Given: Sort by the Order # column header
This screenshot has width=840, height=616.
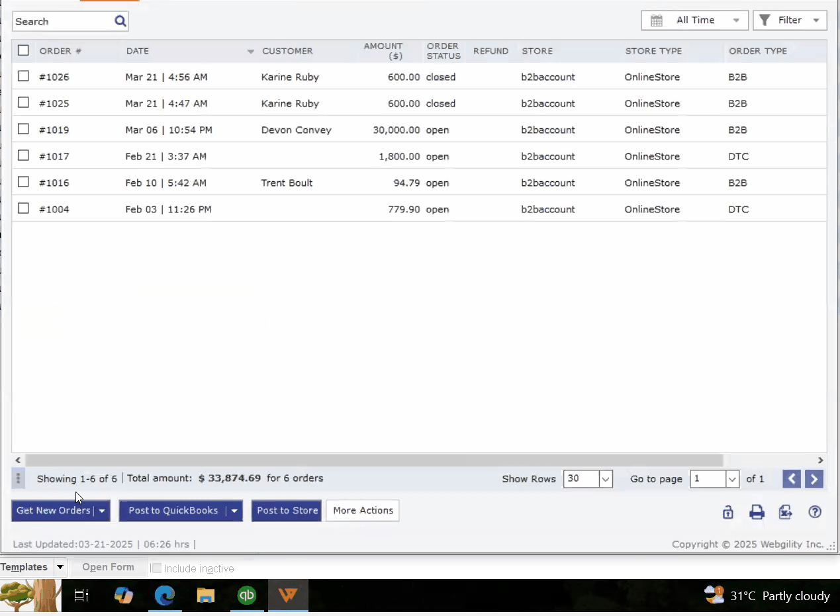Looking at the screenshot, I should click(x=60, y=51).
